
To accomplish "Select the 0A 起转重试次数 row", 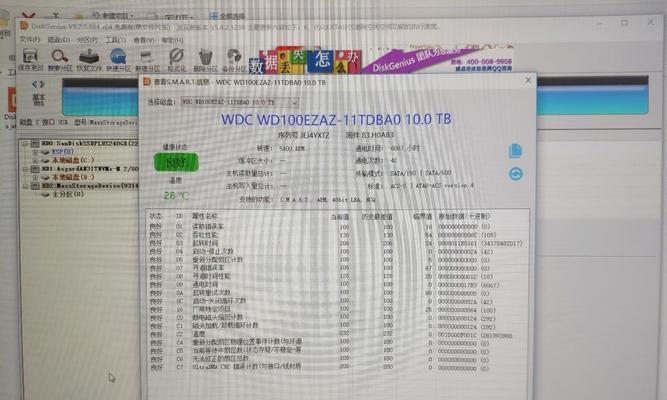I will tap(336, 293).
